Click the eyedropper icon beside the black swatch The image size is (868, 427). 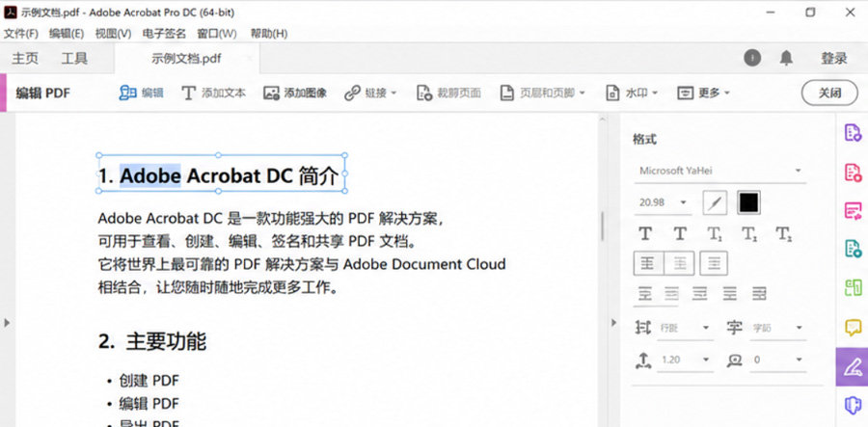coord(715,203)
